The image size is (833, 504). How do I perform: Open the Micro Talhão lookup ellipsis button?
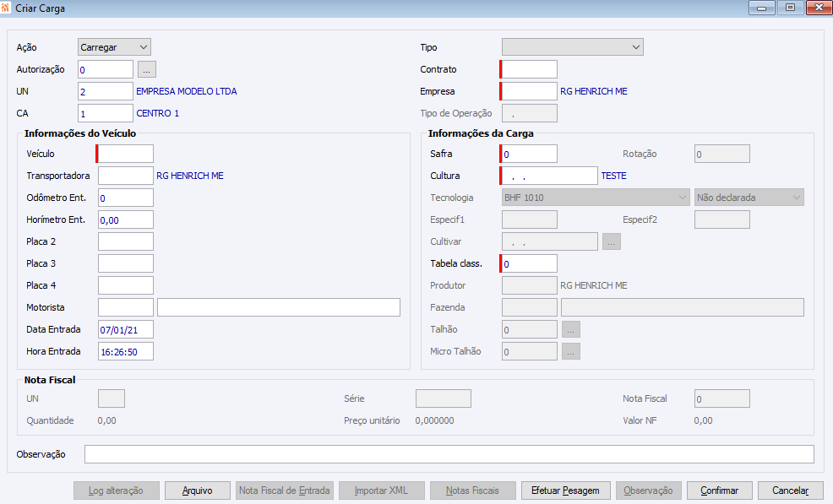[x=570, y=351]
